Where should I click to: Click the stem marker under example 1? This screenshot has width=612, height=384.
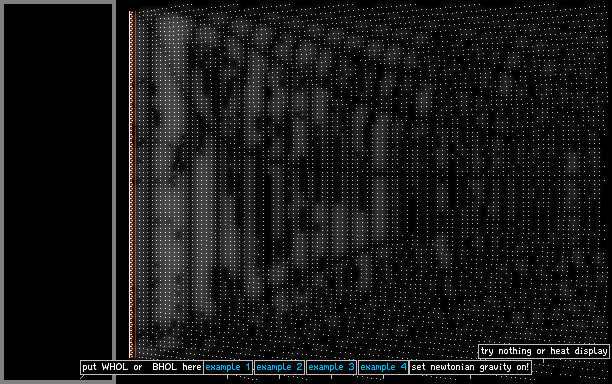click(228, 377)
